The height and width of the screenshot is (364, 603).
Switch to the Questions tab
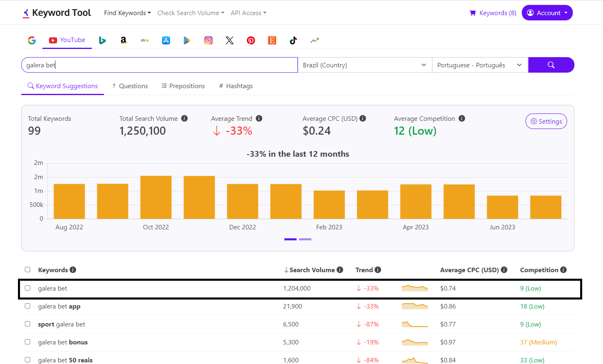pyautogui.click(x=130, y=86)
